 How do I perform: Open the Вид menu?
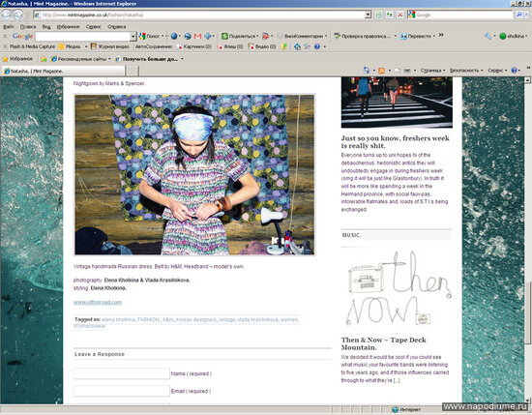[46, 26]
